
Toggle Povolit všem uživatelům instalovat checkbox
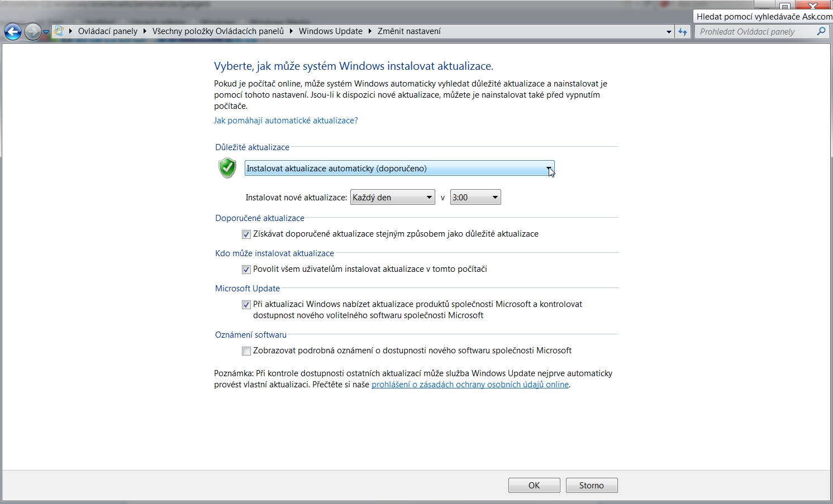click(x=246, y=270)
